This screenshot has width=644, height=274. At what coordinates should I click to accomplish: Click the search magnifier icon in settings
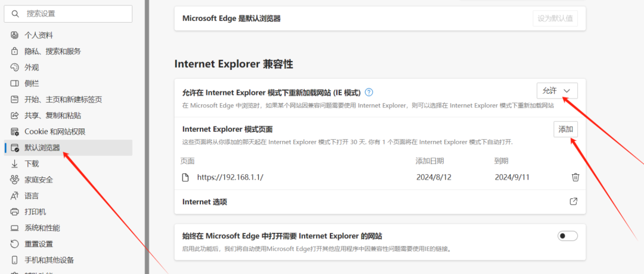tap(15, 14)
